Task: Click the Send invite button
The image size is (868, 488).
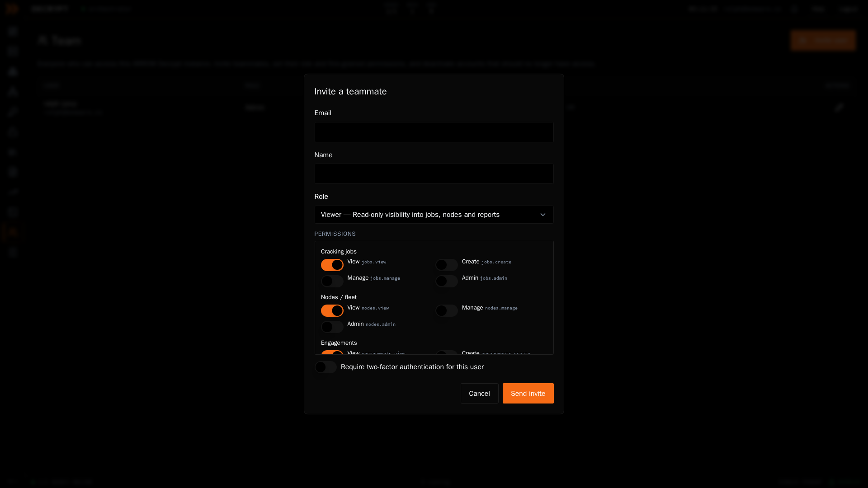Action: click(528, 394)
